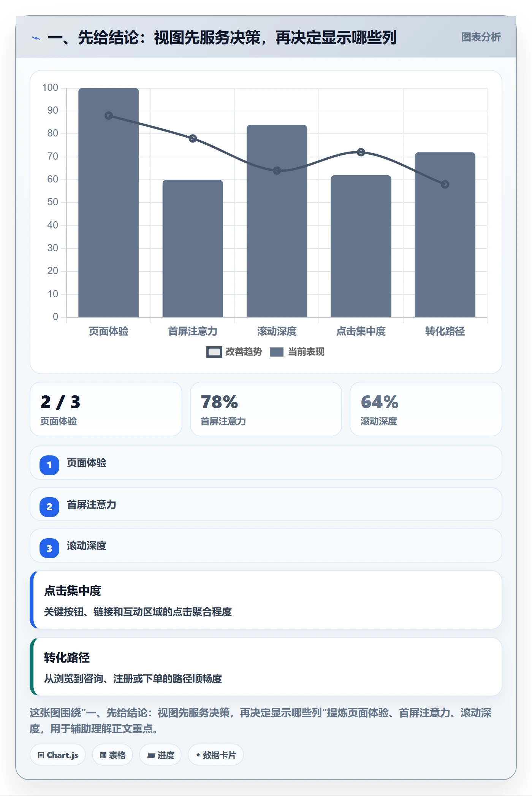Click the blue number 2 badge

point(49,507)
